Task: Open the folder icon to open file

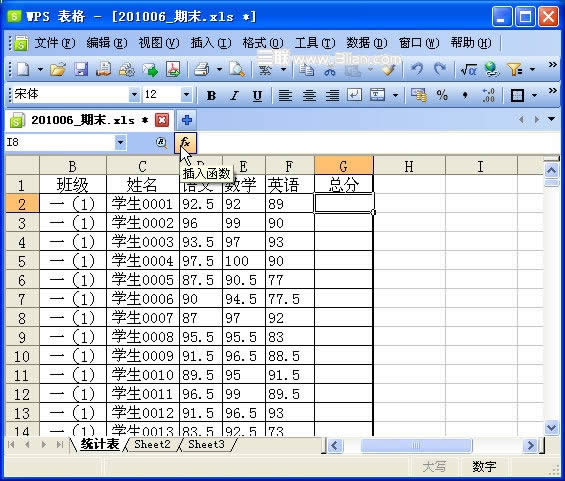Action: click(58, 69)
